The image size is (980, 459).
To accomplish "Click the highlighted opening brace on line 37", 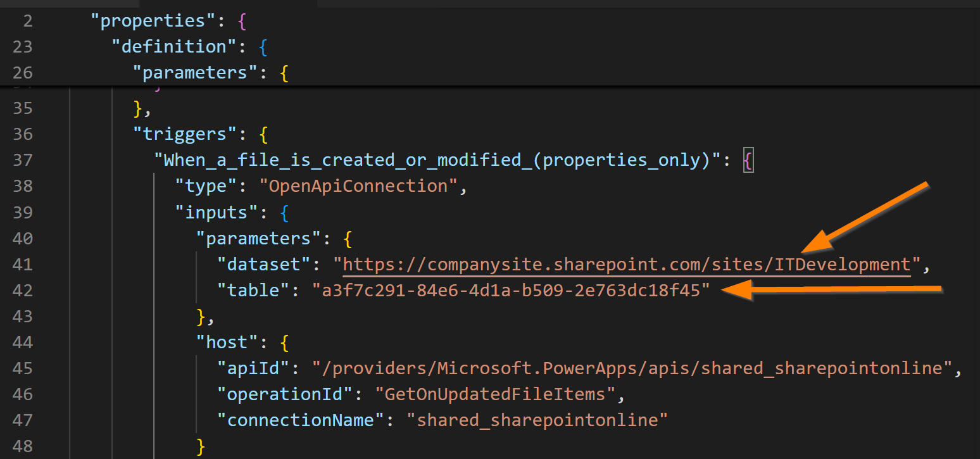I will (x=747, y=160).
